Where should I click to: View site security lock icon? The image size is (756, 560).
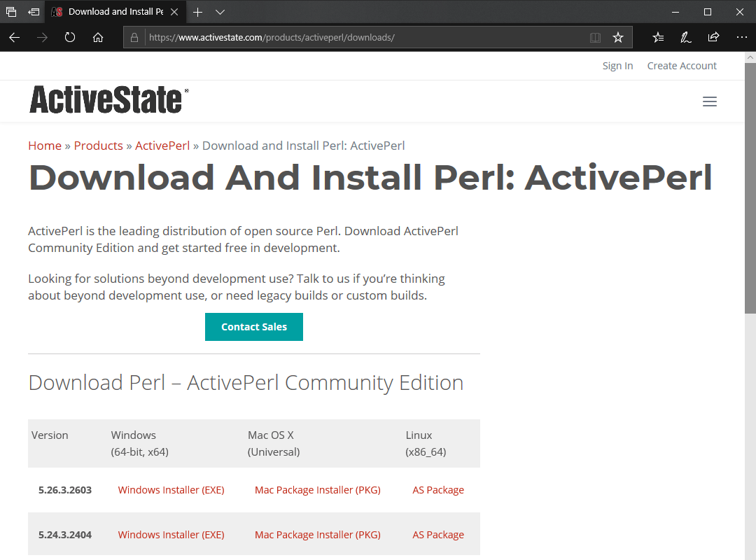click(134, 38)
